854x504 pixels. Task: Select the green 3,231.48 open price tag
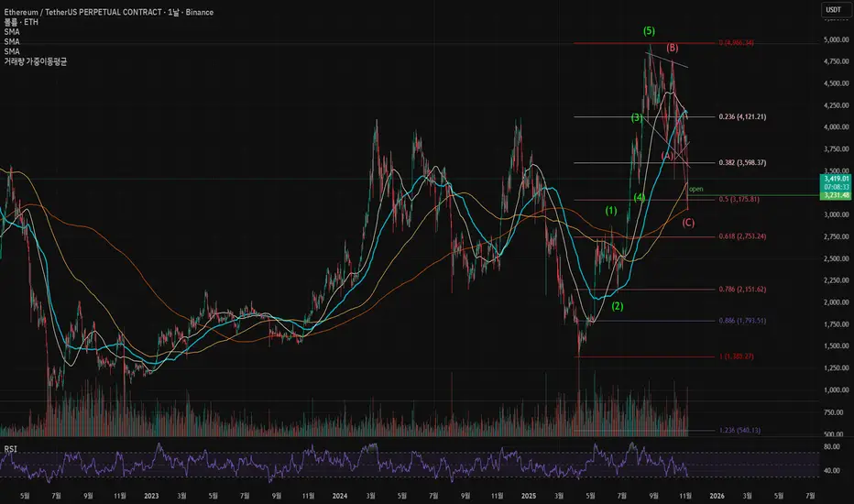[836, 195]
